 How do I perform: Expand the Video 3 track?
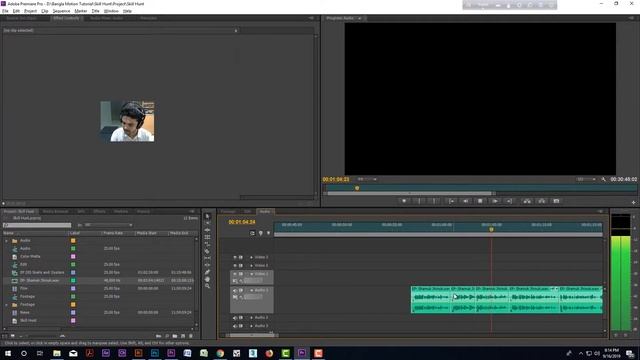(251, 258)
